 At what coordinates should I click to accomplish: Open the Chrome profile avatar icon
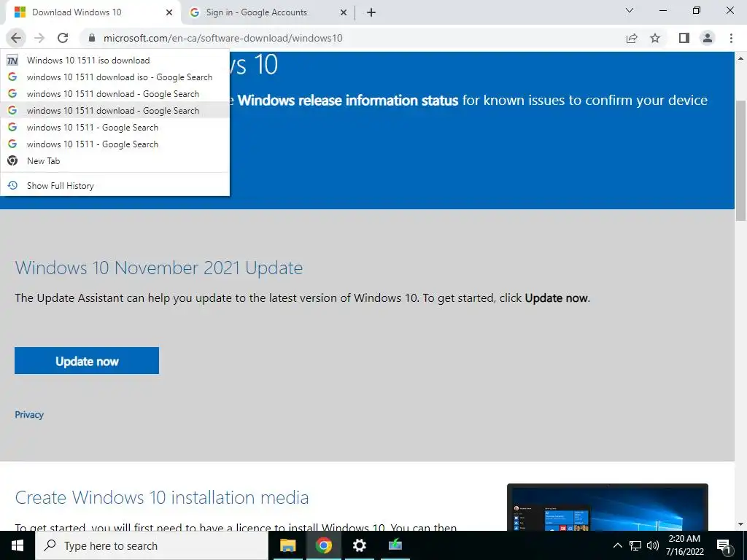pyautogui.click(x=708, y=38)
